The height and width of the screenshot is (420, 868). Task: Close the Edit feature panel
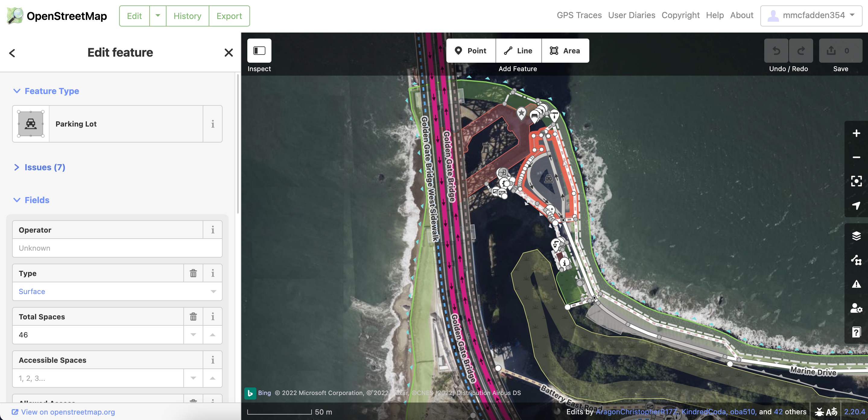point(228,52)
